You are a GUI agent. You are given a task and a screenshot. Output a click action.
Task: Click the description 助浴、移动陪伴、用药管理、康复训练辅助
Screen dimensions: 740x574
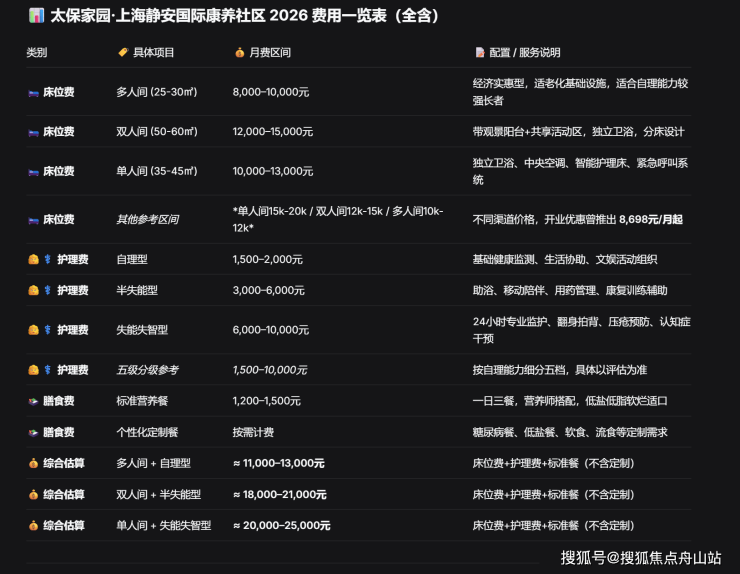(x=570, y=290)
